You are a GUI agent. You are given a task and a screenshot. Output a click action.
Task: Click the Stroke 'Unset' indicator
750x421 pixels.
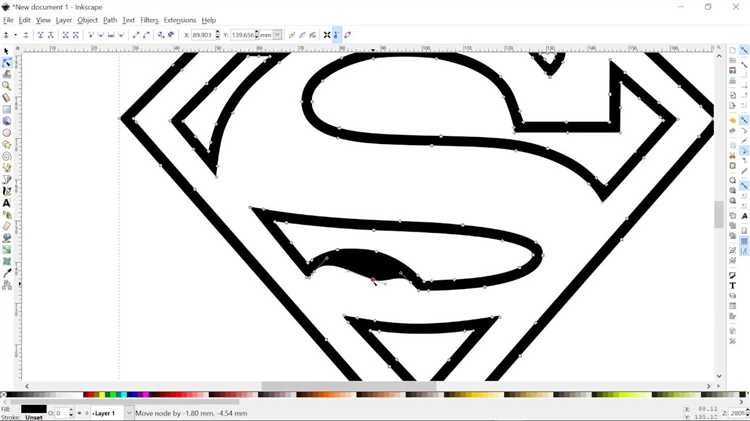33,418
